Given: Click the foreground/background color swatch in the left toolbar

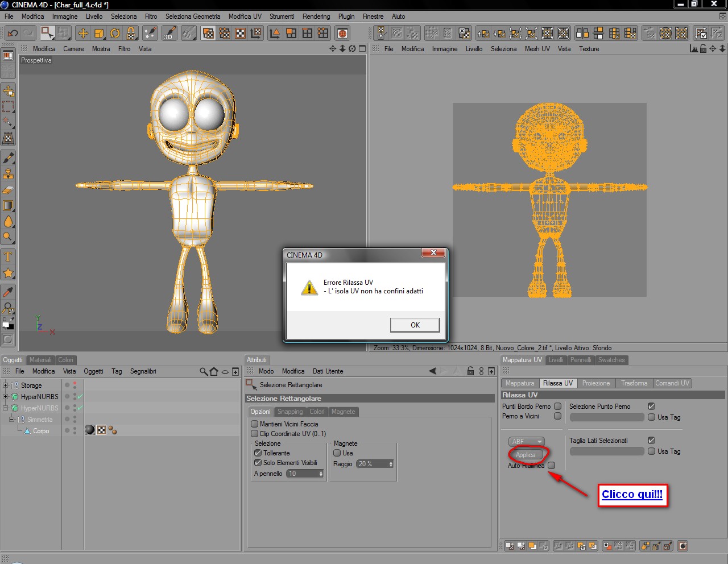Looking at the screenshot, I should (8, 325).
